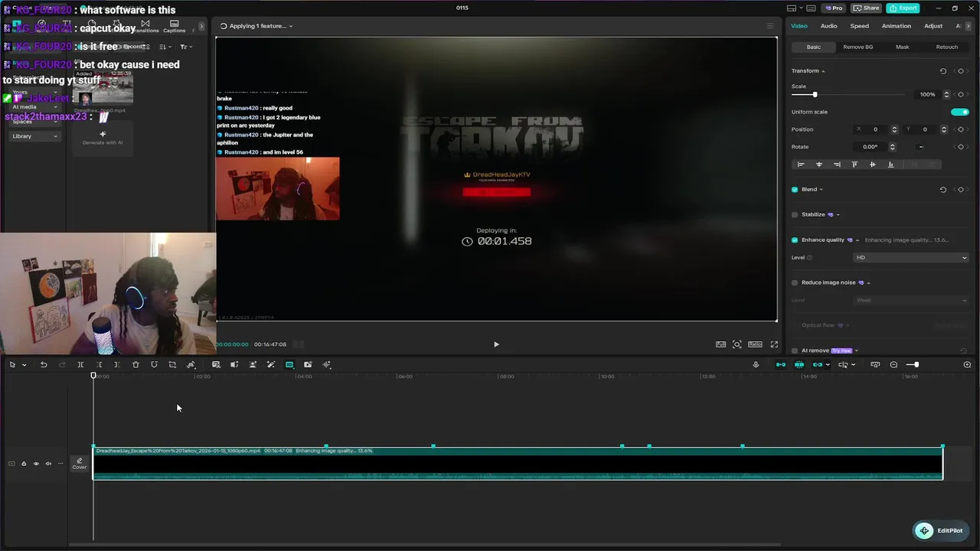Open fullscreen preview
This screenshot has height=551, width=980.
[774, 344]
